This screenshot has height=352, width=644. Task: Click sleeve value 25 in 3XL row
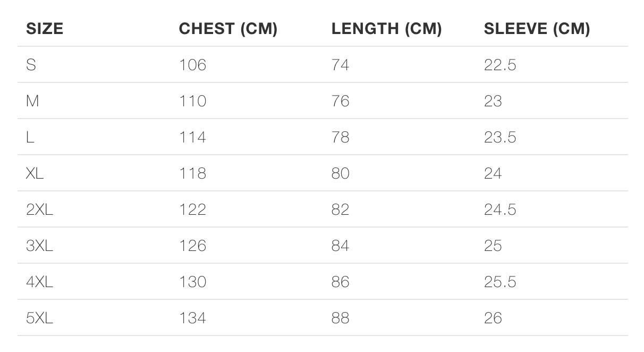[493, 246]
